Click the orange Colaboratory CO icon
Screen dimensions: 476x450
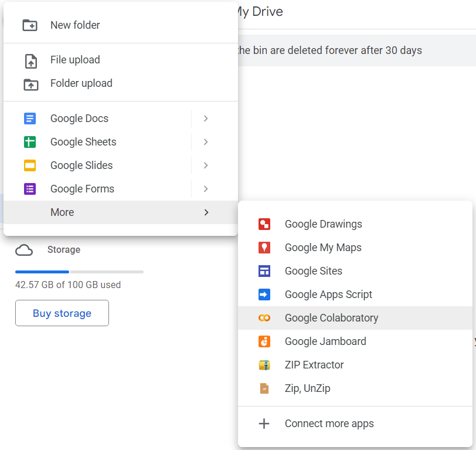264,318
